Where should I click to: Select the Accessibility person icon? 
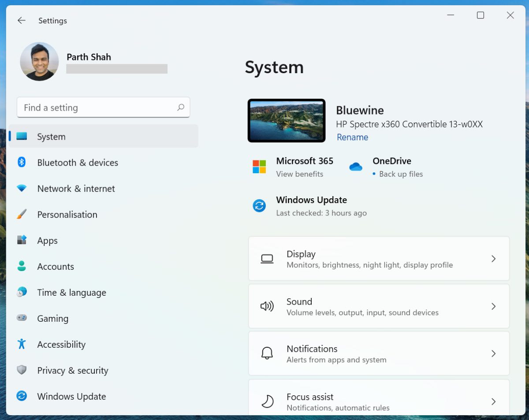point(22,344)
